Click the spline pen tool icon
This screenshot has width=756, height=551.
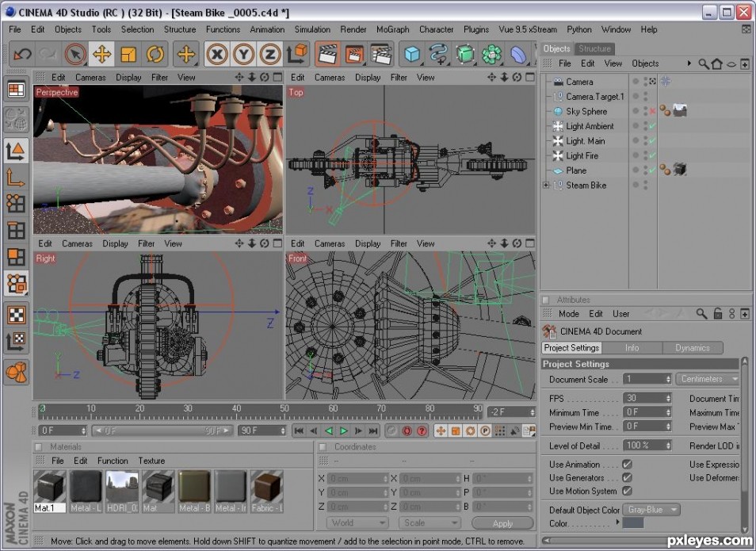tap(437, 54)
